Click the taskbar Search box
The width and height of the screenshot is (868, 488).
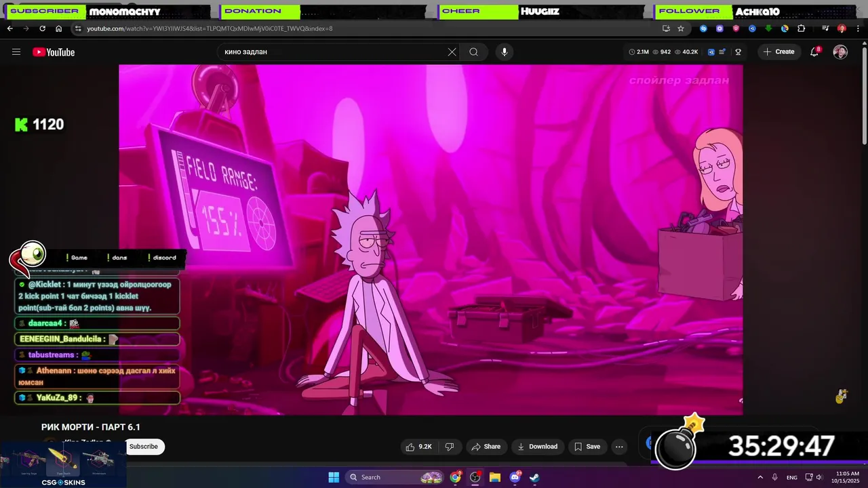(x=395, y=477)
